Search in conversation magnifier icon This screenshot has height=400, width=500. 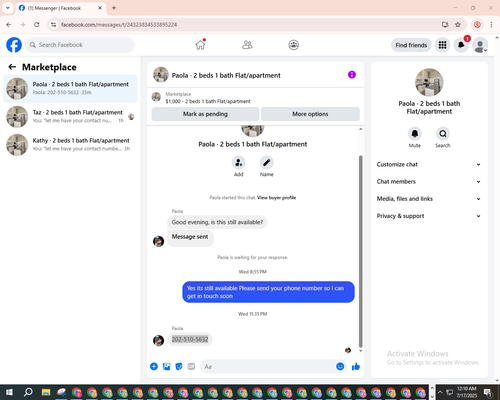[x=443, y=134]
